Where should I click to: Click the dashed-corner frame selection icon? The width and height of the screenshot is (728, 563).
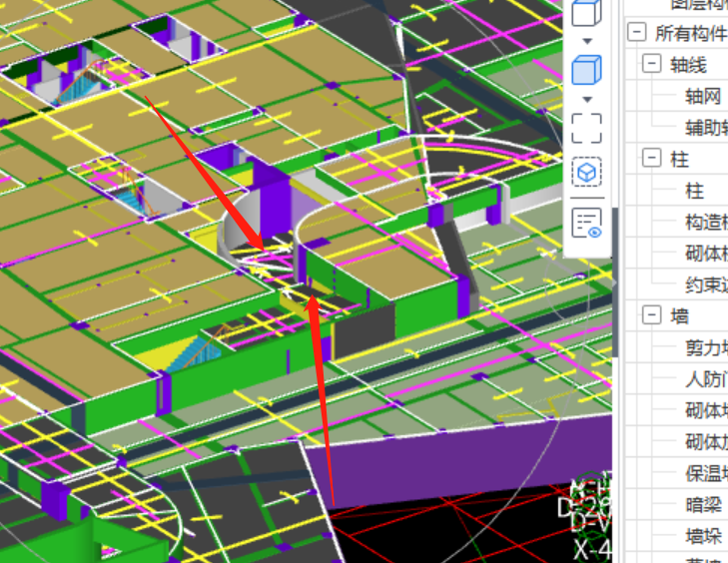pyautogui.click(x=586, y=128)
